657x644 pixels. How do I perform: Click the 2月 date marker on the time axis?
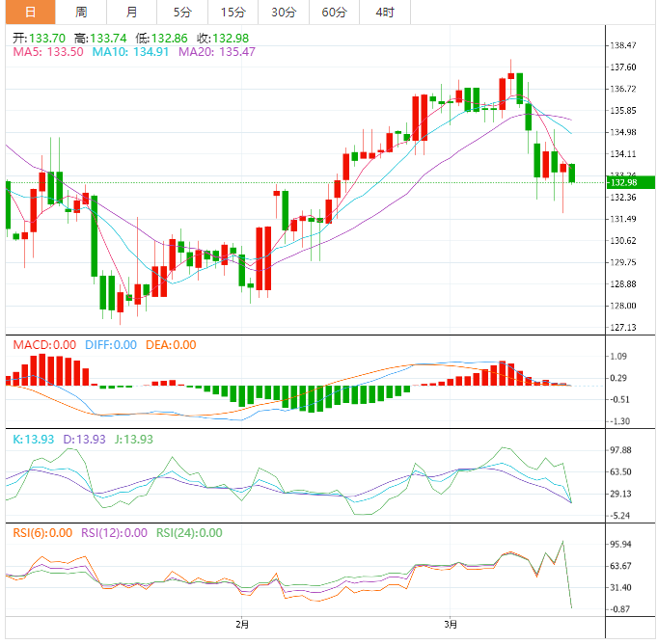tap(242, 625)
